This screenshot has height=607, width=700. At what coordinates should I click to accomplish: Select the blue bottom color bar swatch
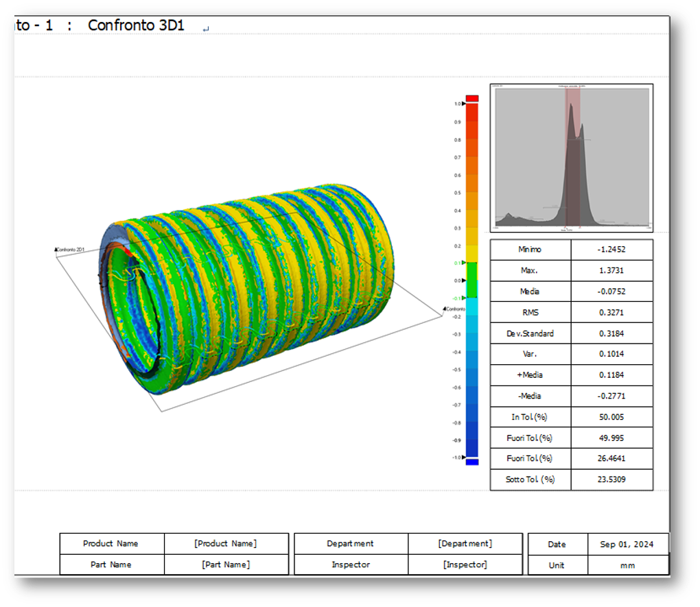(x=471, y=462)
